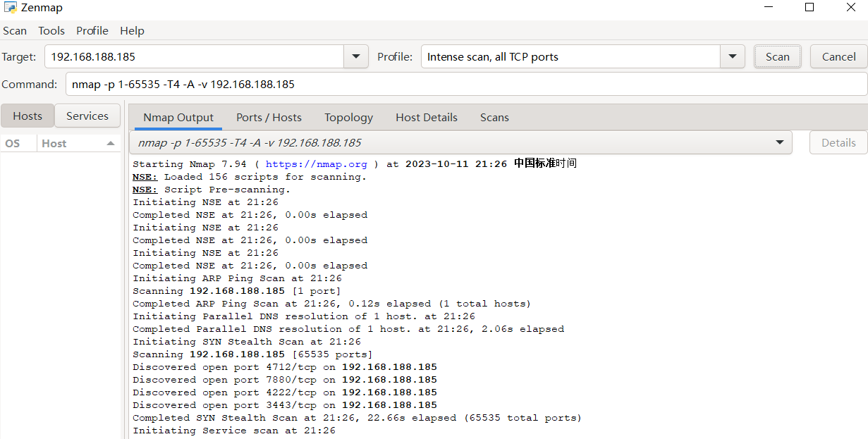Open the Scan menu
Viewport: 868px width, 439px height.
(x=15, y=30)
